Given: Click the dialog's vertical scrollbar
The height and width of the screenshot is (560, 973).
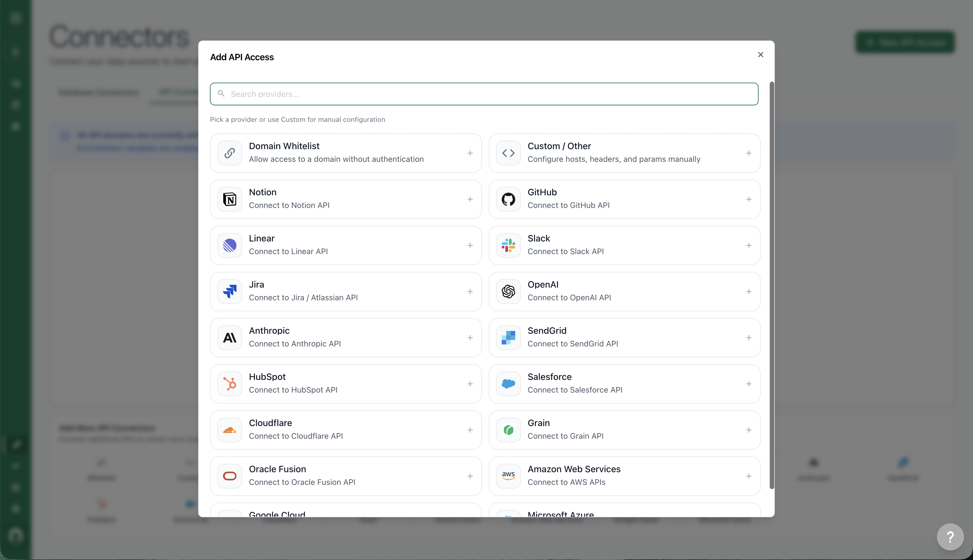Looking at the screenshot, I should 771,285.
